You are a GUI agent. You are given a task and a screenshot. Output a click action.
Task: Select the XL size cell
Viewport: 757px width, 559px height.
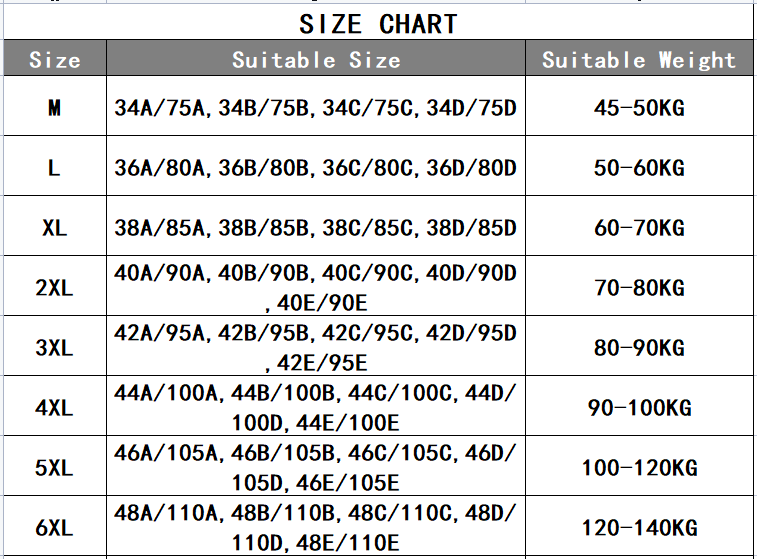[55, 228]
